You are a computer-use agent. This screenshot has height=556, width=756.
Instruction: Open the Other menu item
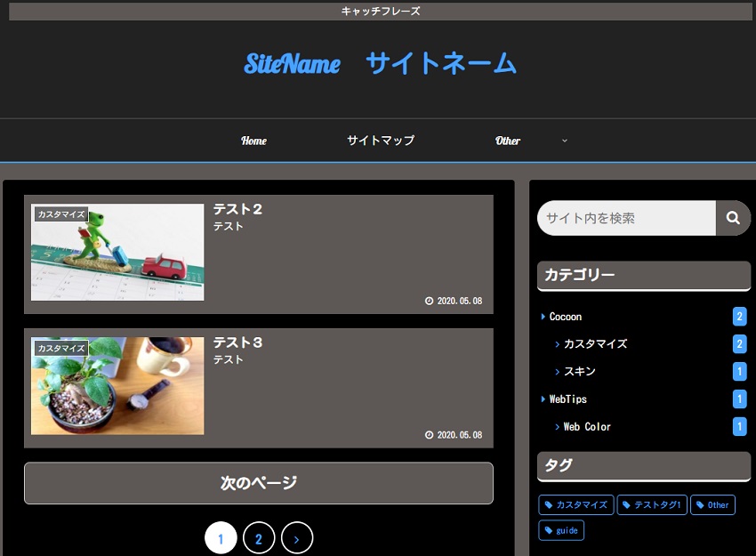point(508,141)
